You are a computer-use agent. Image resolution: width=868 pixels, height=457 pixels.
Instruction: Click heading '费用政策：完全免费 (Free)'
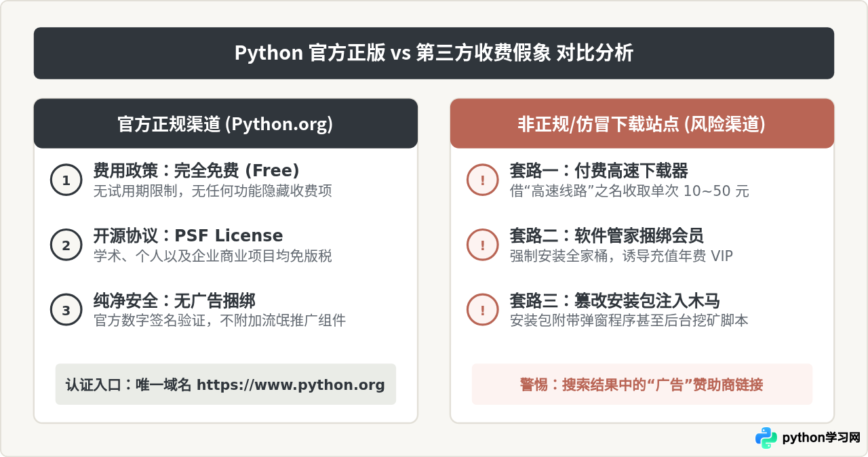pyautogui.click(x=196, y=171)
